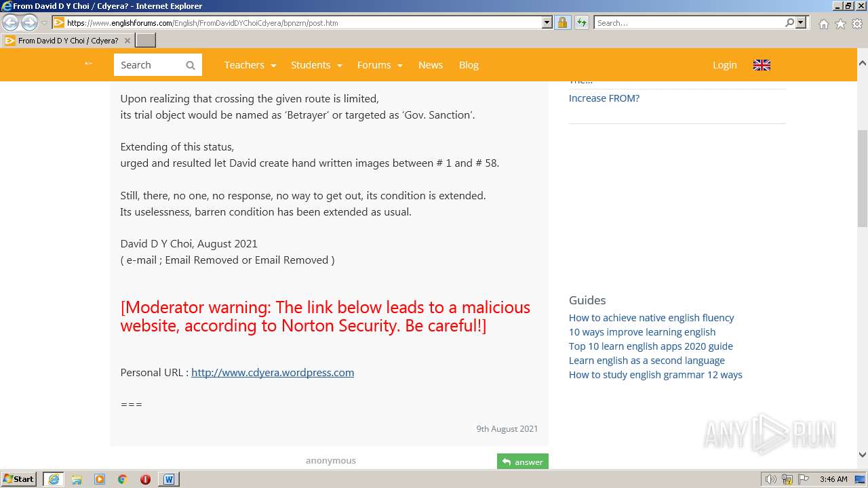Open a new blank tab
868x488 pixels.
[146, 41]
